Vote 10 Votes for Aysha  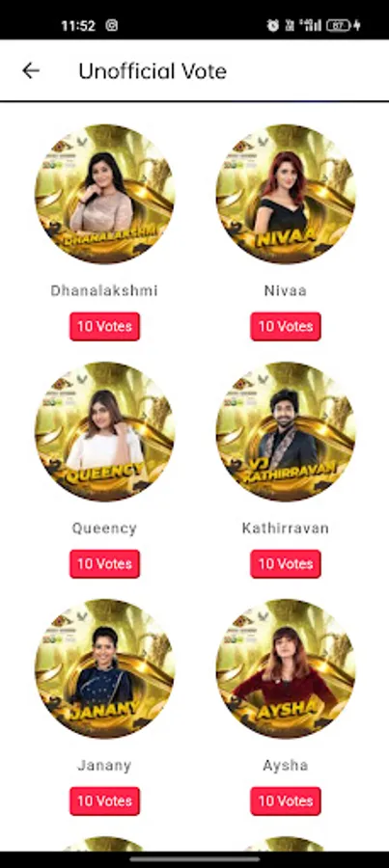pyautogui.click(x=286, y=801)
